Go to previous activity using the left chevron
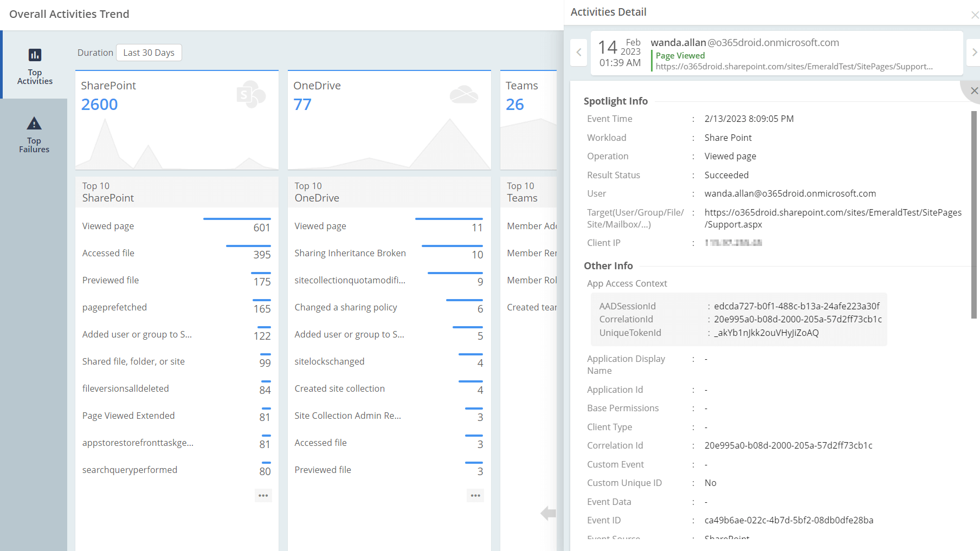 point(578,52)
